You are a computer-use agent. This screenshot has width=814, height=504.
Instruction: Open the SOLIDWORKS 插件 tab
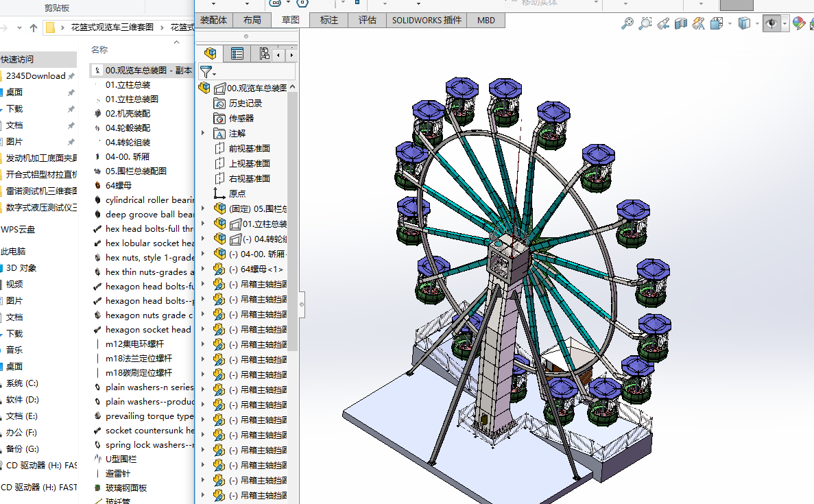(427, 20)
